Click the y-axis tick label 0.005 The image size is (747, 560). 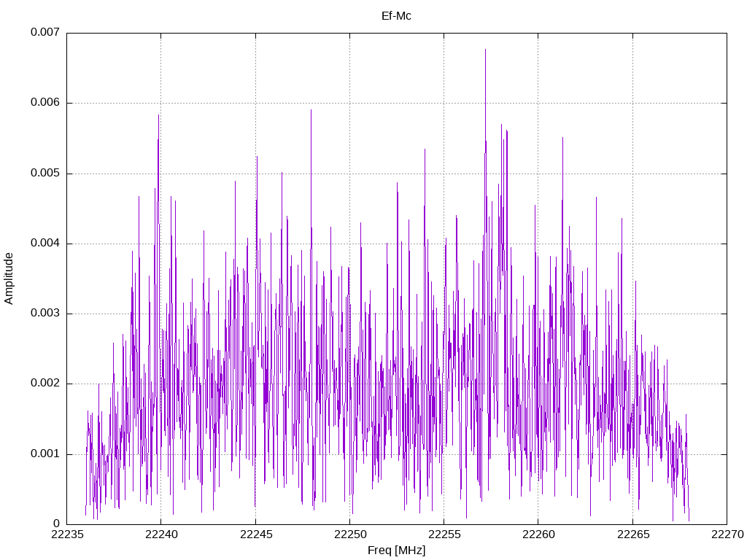(45, 173)
